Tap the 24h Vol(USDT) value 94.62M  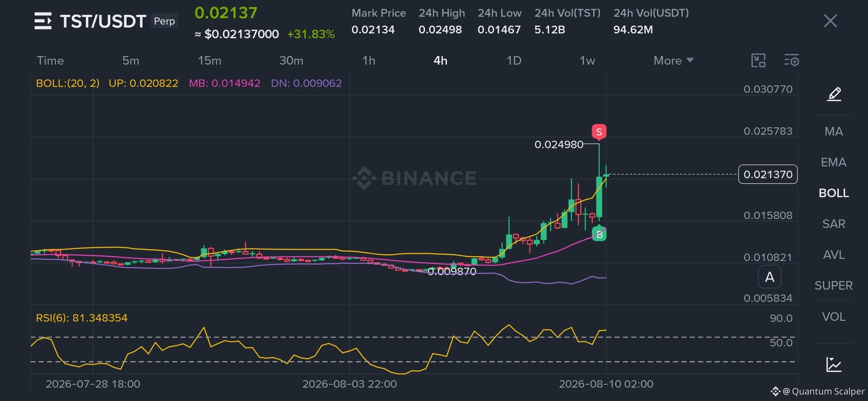[633, 30]
